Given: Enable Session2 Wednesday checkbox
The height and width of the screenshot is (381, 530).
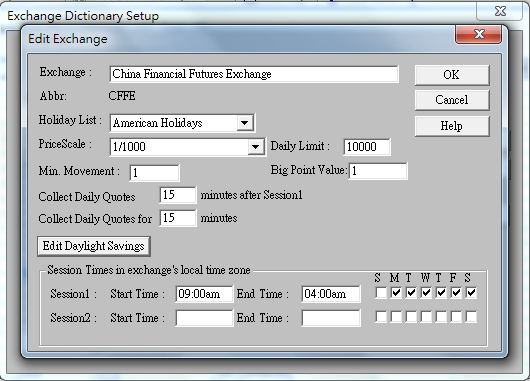Looking at the screenshot, I should 426,317.
